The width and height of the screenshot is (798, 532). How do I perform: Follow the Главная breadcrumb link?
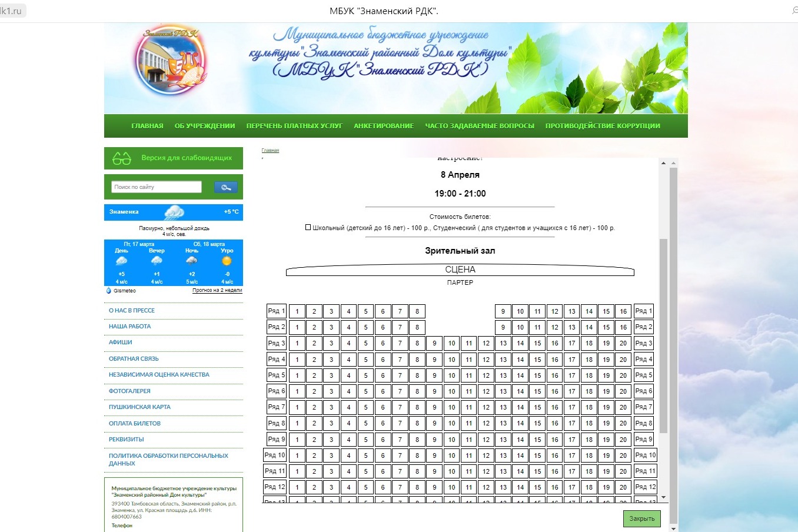tap(270, 151)
